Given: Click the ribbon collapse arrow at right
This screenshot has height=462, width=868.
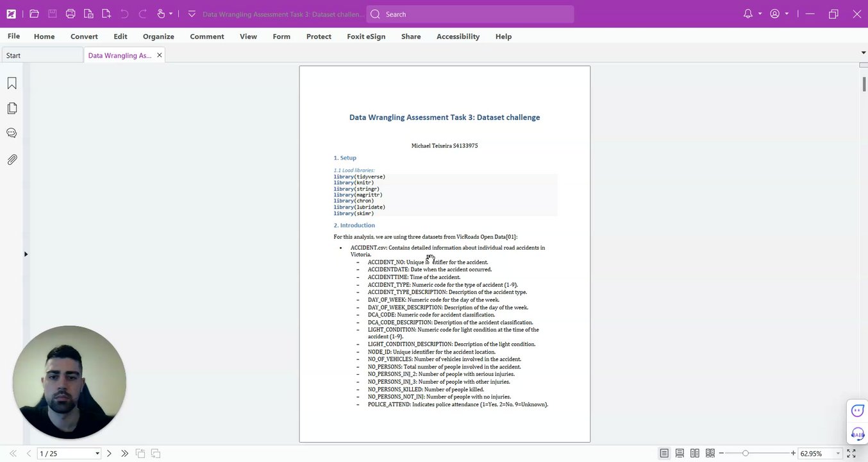Looking at the screenshot, I should 863,53.
